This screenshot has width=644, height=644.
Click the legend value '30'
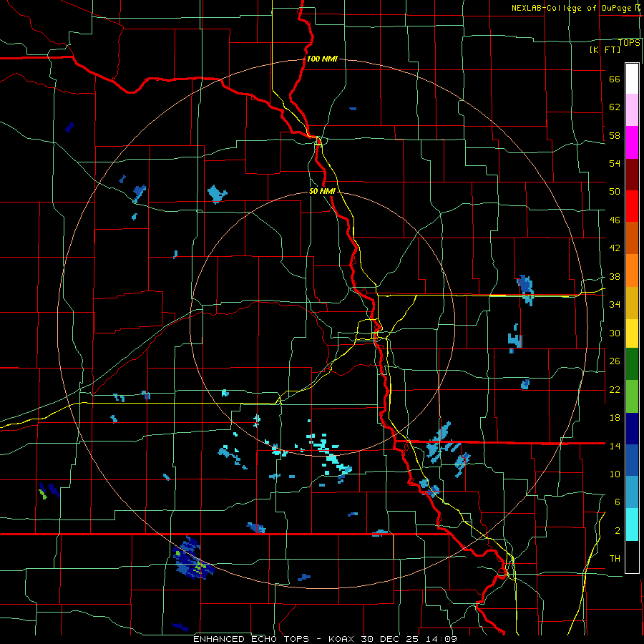click(x=615, y=333)
